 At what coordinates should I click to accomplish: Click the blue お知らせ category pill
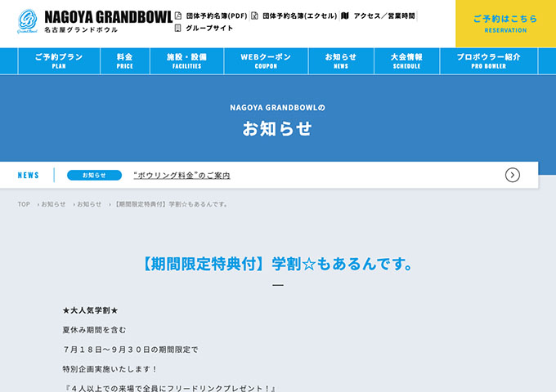click(x=94, y=175)
